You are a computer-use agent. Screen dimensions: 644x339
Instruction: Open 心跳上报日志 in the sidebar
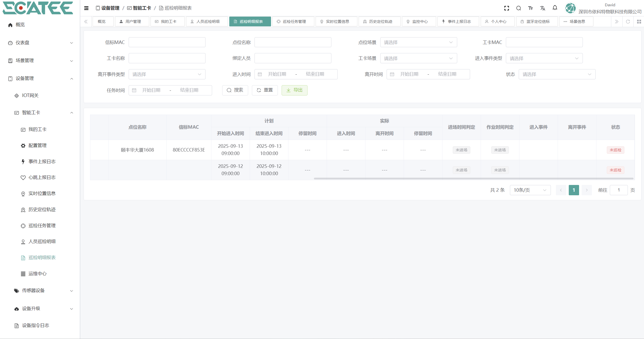coord(42,177)
